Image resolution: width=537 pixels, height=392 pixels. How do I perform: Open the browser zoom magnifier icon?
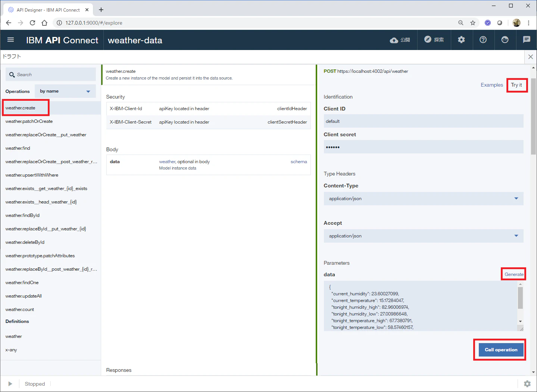(x=461, y=23)
